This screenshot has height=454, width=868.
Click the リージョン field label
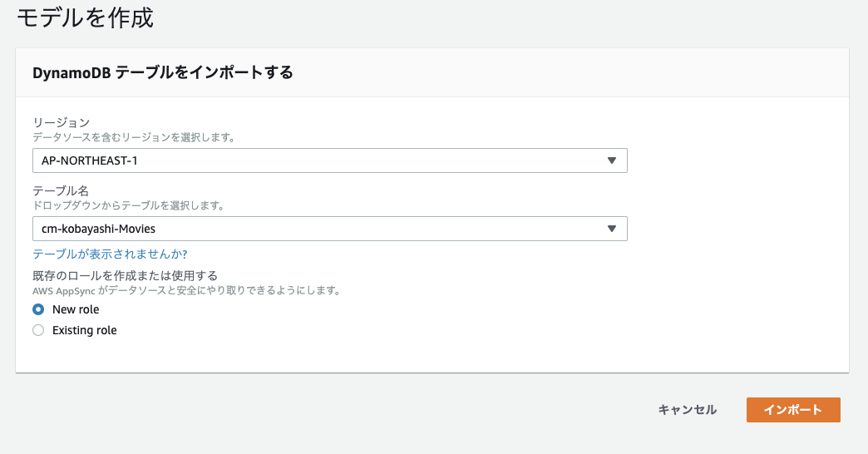[x=61, y=122]
